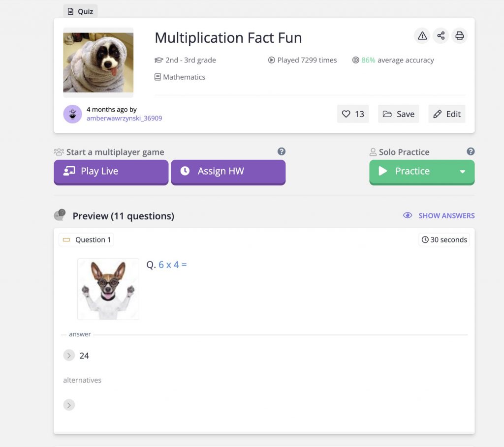Image resolution: width=504 pixels, height=447 pixels.
Task: Click the Played 7299 times text
Action: click(303, 60)
